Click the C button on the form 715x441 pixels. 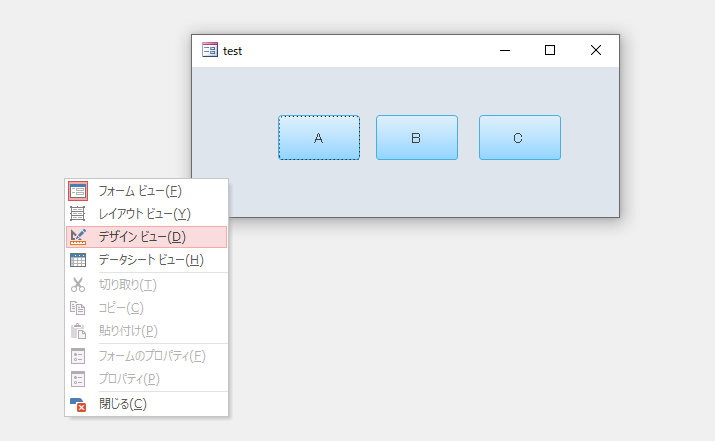click(520, 138)
